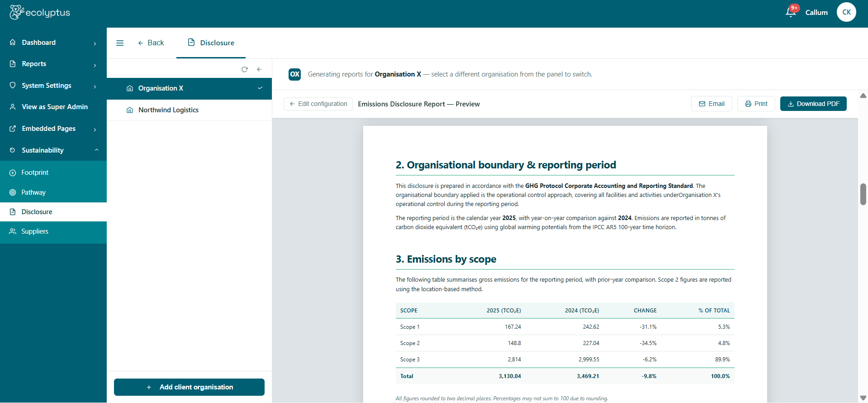The width and height of the screenshot is (868, 403).
Task: Click the '% OF TOTAL' column header
Action: coord(714,311)
